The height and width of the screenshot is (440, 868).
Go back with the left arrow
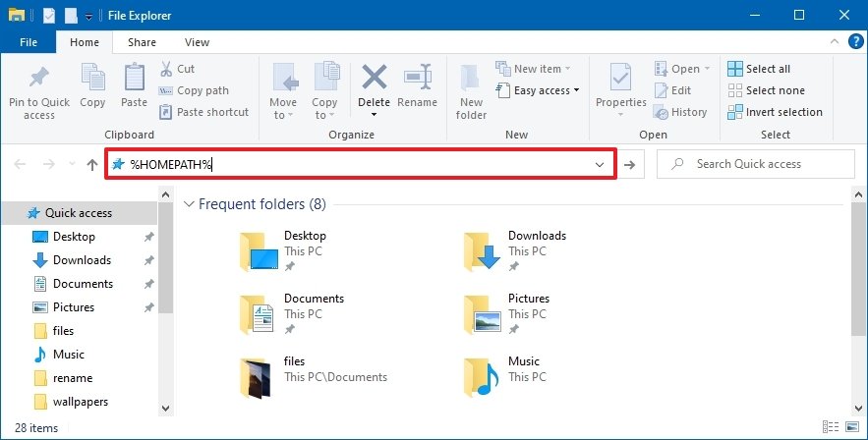20,164
